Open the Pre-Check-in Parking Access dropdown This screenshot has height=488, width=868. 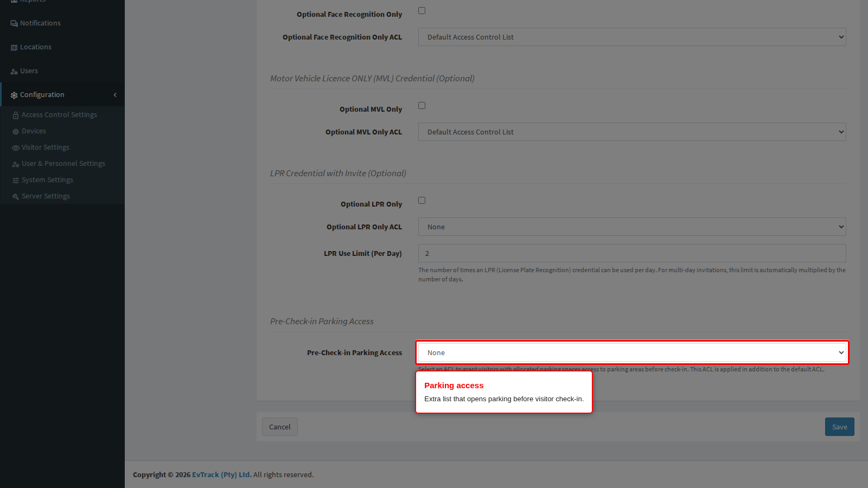[632, 352]
